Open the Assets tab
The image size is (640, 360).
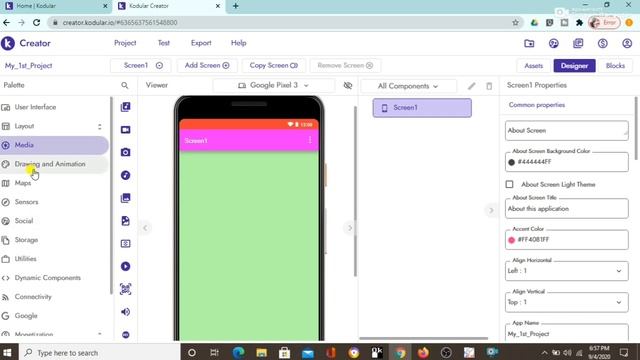[x=533, y=66]
